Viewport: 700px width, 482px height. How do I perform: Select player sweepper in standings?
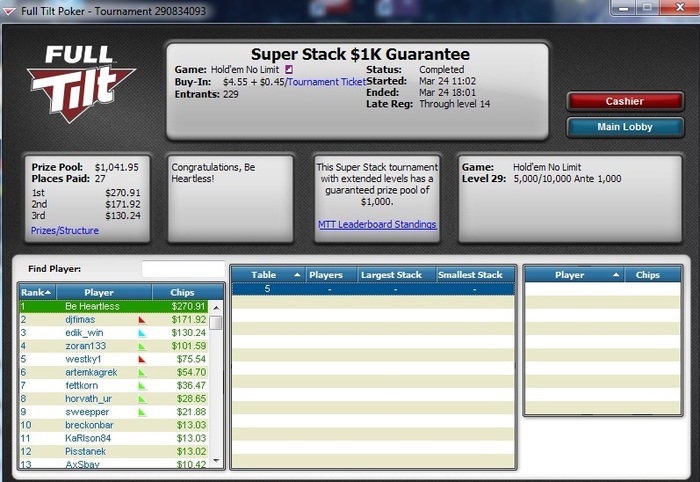[114, 412]
